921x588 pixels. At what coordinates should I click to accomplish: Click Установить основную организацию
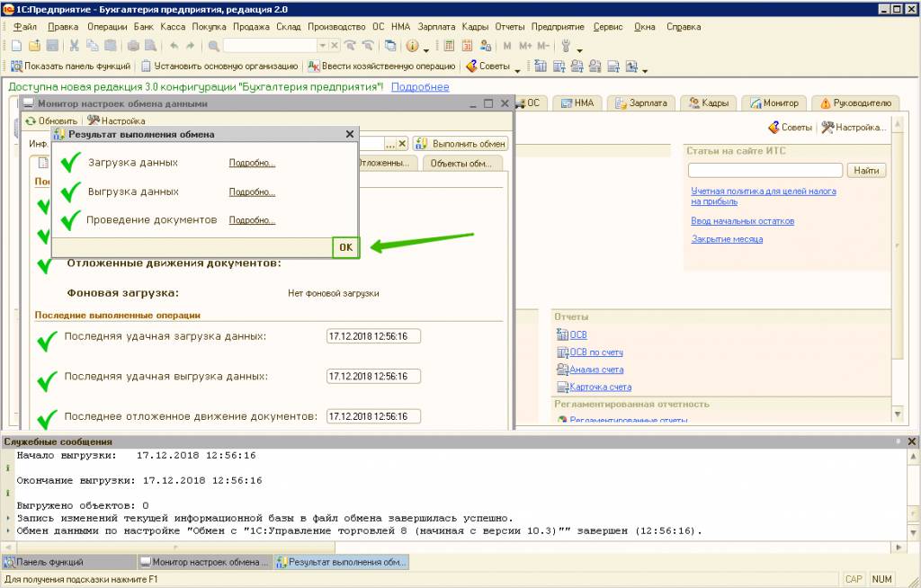pos(219,67)
